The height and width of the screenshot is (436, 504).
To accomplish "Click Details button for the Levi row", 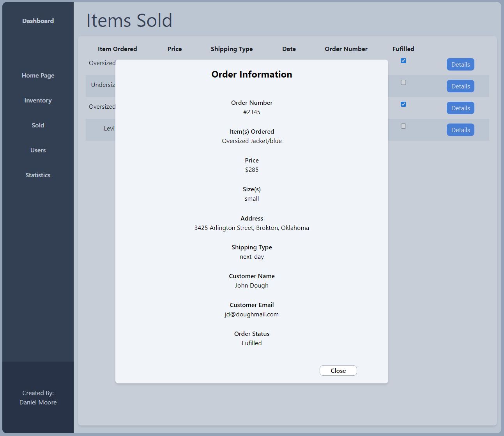I will [460, 130].
